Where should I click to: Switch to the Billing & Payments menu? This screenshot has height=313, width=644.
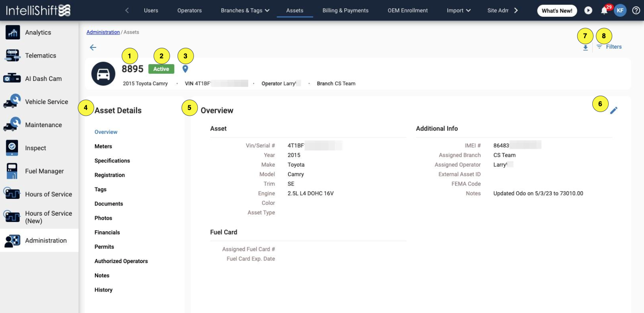(345, 10)
